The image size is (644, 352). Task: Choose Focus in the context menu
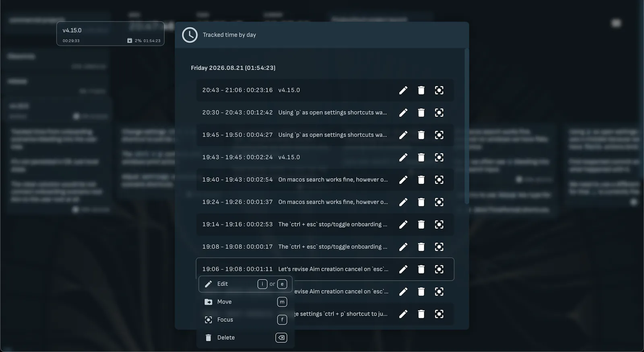coord(246,320)
